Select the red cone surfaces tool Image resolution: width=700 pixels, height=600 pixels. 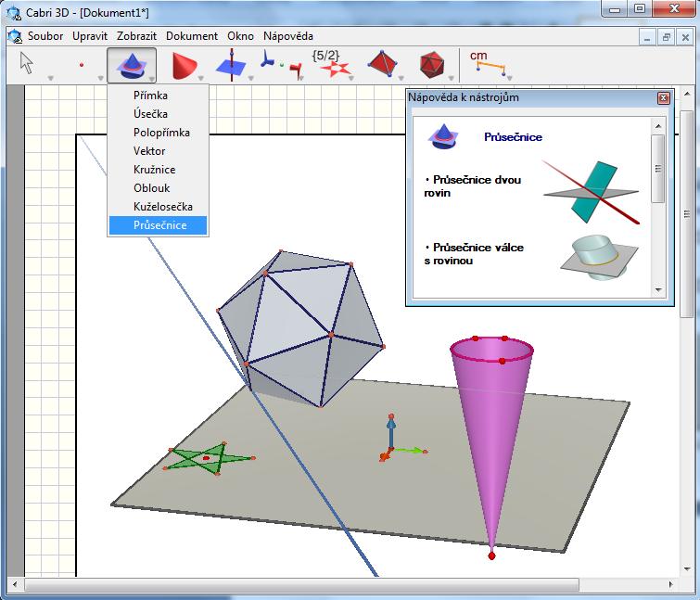pyautogui.click(x=184, y=66)
